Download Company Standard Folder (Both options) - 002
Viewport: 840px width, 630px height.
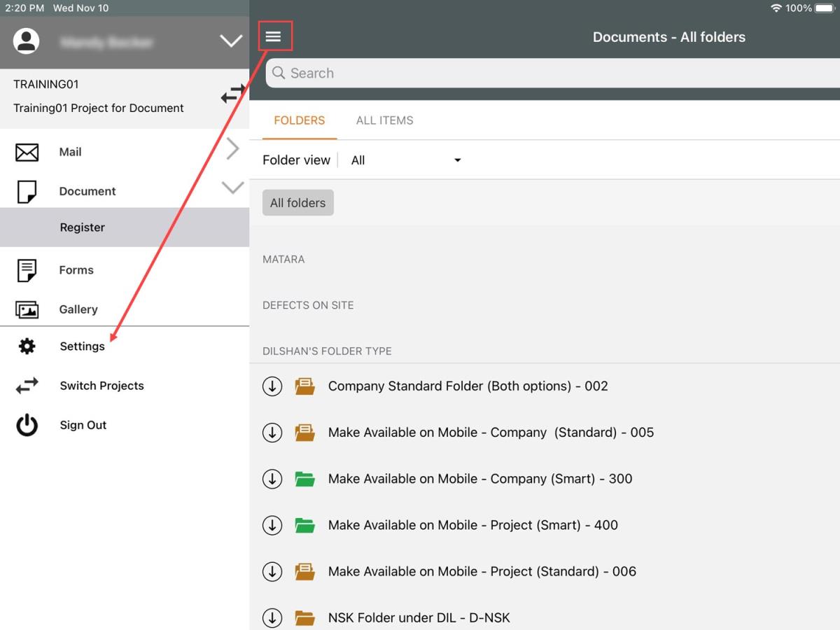272,386
